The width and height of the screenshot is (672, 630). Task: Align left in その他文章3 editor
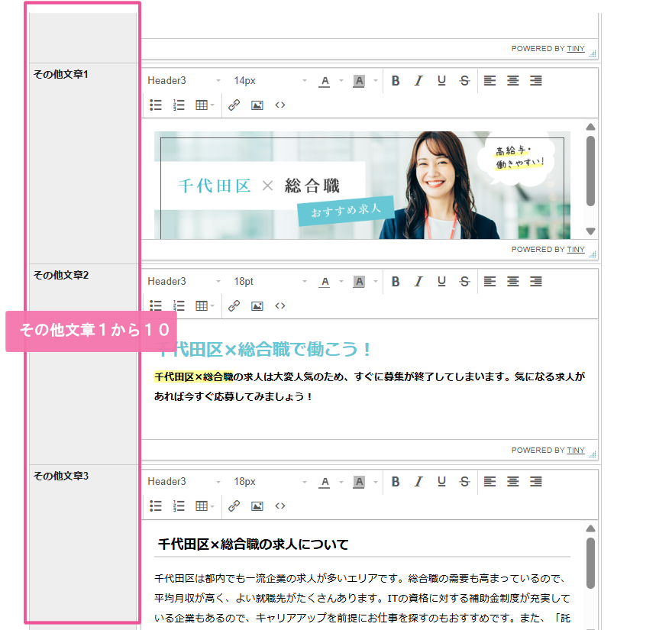(x=489, y=482)
